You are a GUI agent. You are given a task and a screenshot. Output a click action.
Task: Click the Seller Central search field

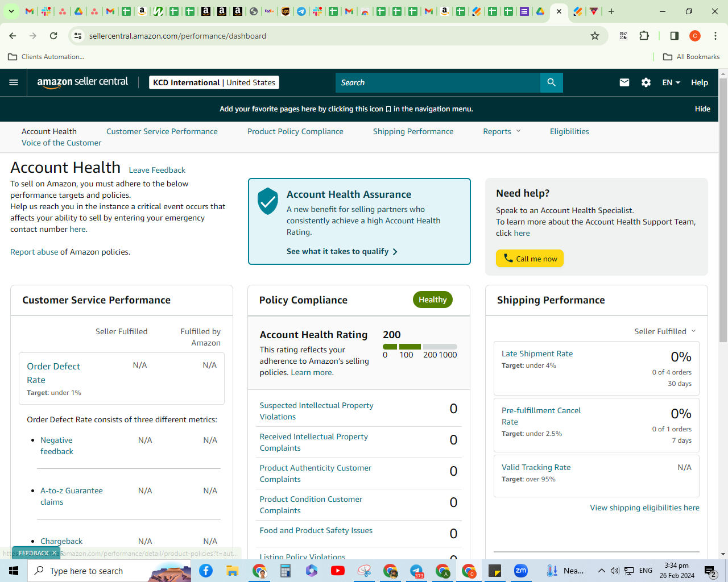[x=438, y=82]
